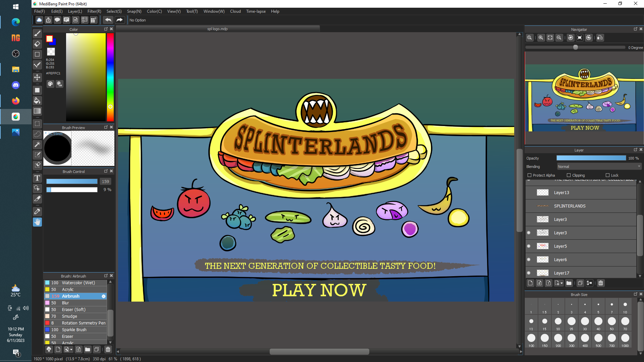Select the Divide/Knife tool
644x362 pixels.
tap(37, 199)
